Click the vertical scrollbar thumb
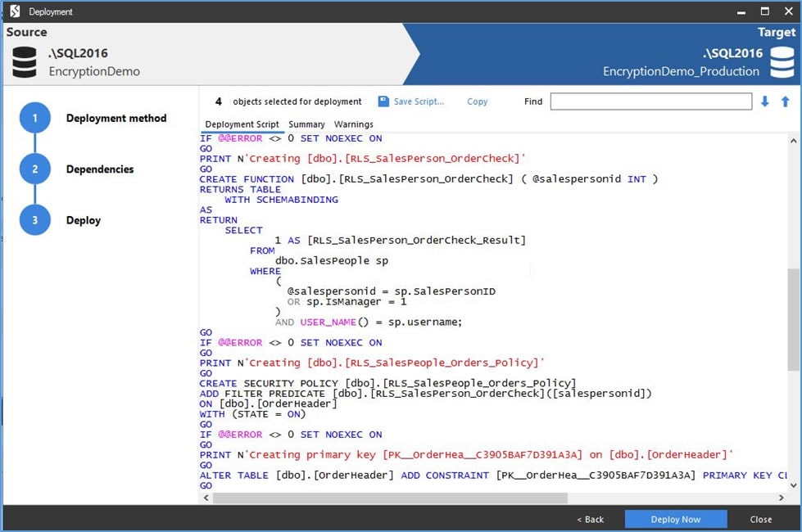Viewport: 802px width, 532px height. tap(793, 319)
